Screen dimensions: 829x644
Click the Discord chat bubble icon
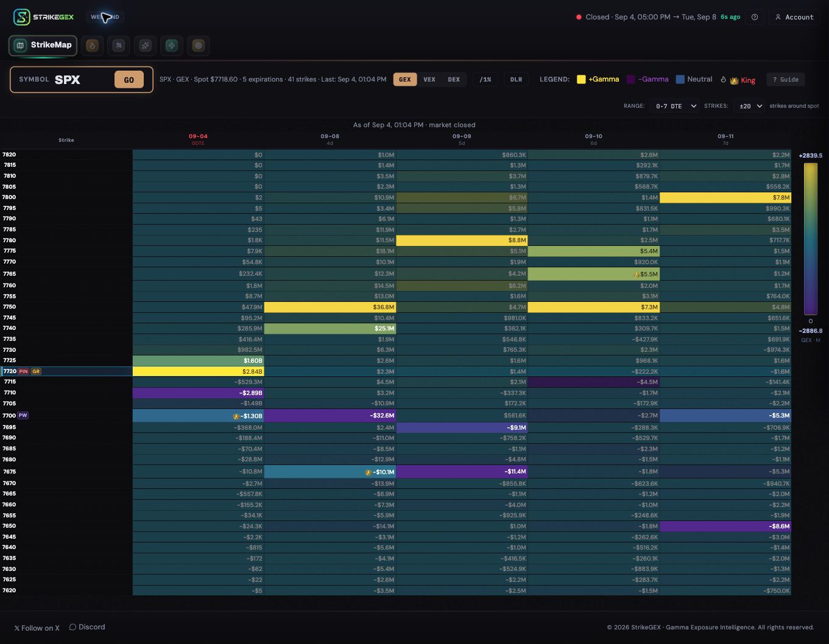coord(72,627)
